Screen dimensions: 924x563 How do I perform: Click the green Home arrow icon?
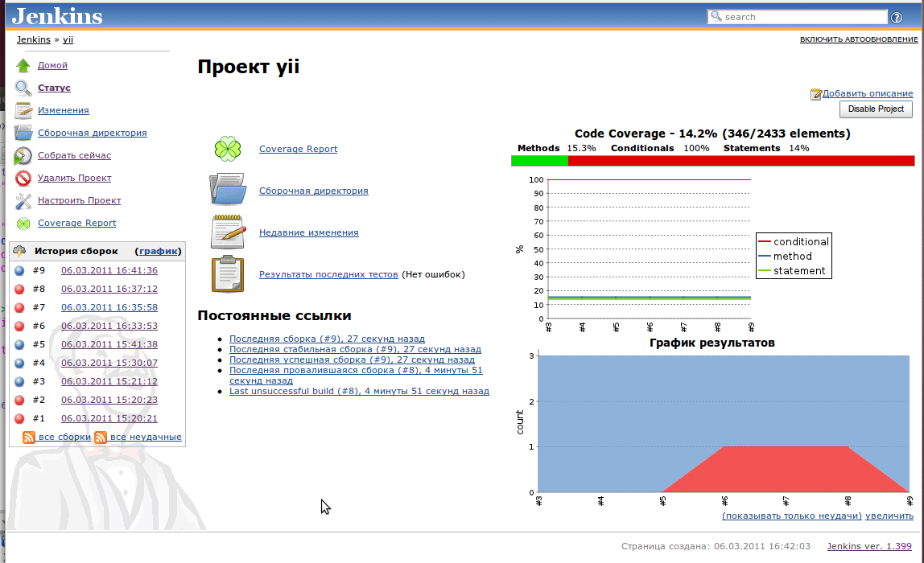pyautogui.click(x=23, y=65)
